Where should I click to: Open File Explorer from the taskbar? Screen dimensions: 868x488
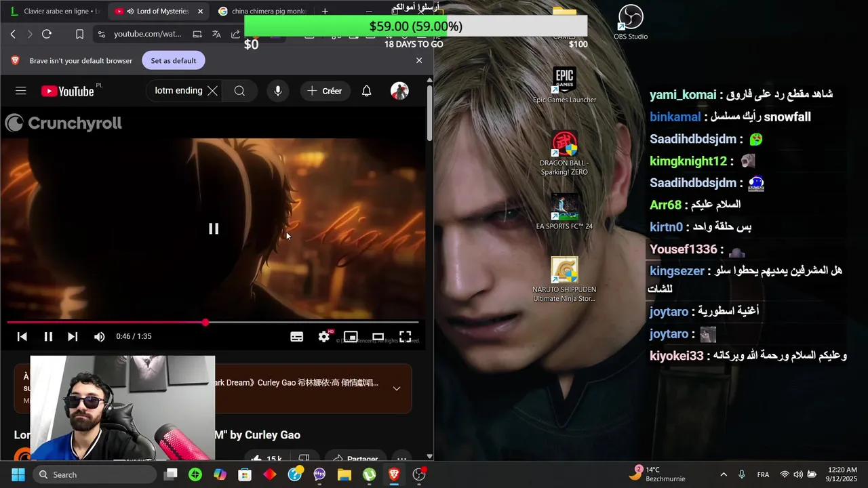pyautogui.click(x=344, y=474)
